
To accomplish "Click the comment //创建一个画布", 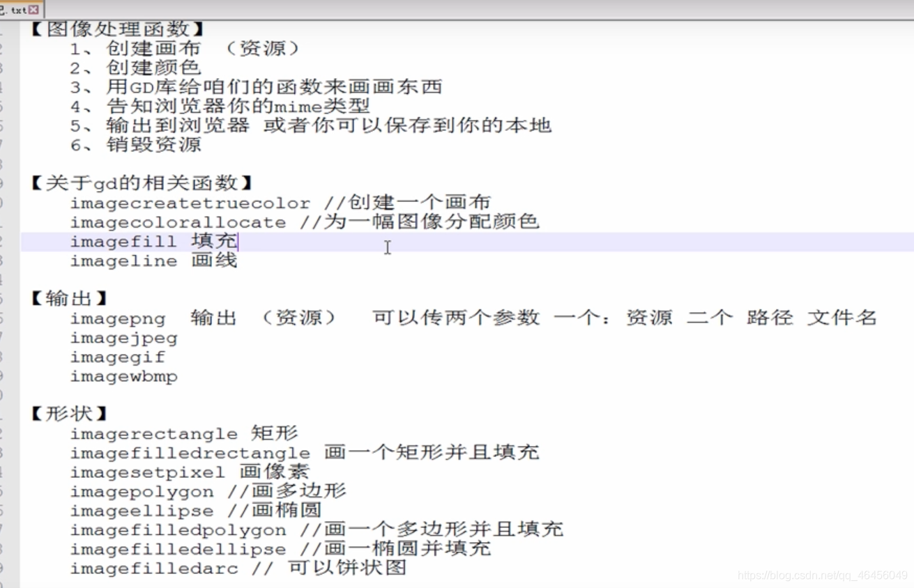I will click(x=407, y=203).
